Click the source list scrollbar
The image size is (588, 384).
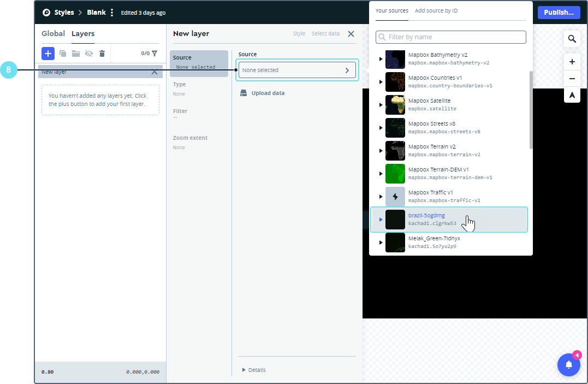coord(531,110)
